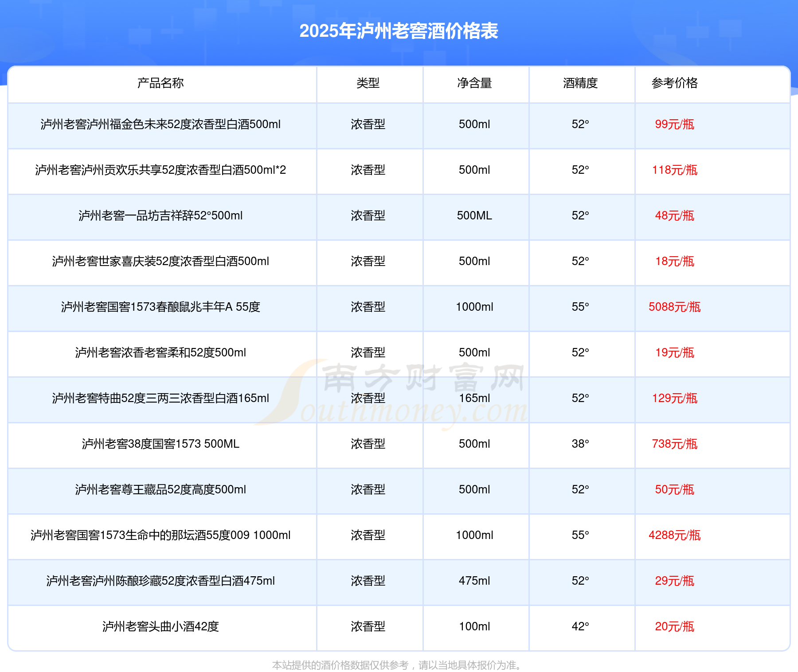Click the 50元/瓶 price

pos(675,489)
